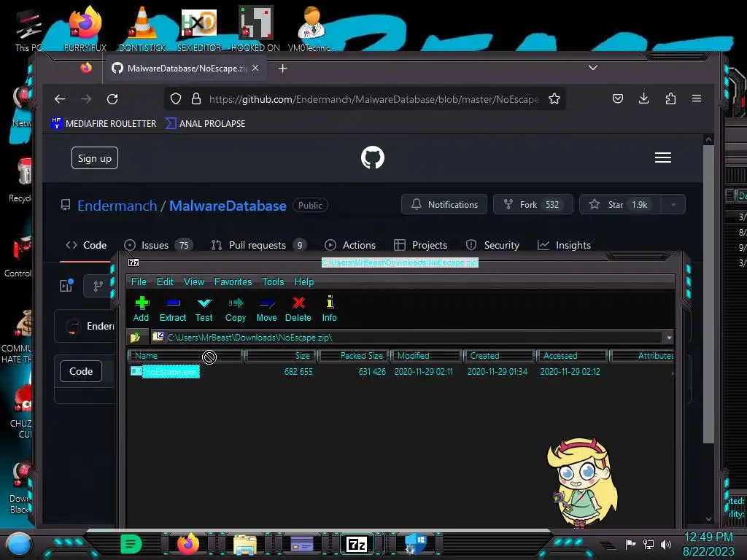Test archive with the Test icon
The image size is (747, 560).
[x=204, y=308]
